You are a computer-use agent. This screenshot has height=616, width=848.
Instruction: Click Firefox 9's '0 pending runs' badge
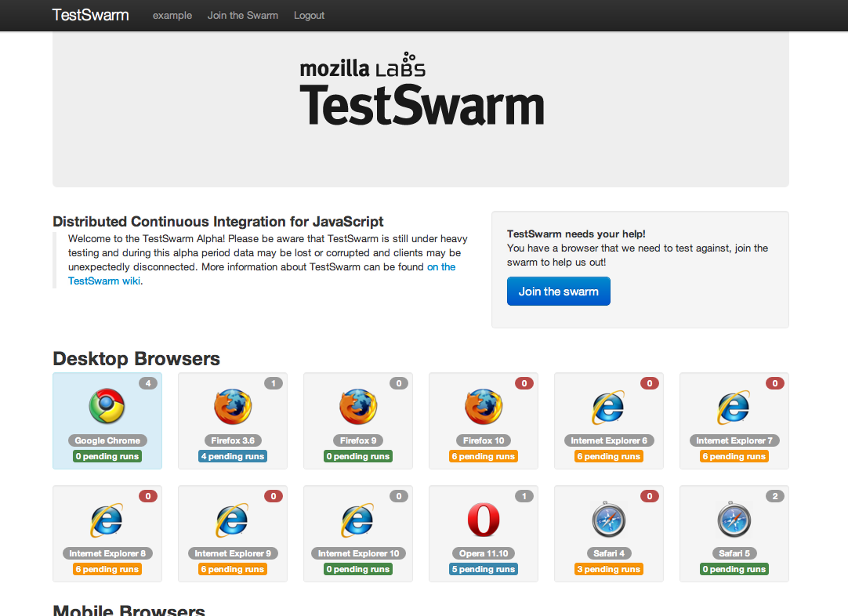click(358, 456)
